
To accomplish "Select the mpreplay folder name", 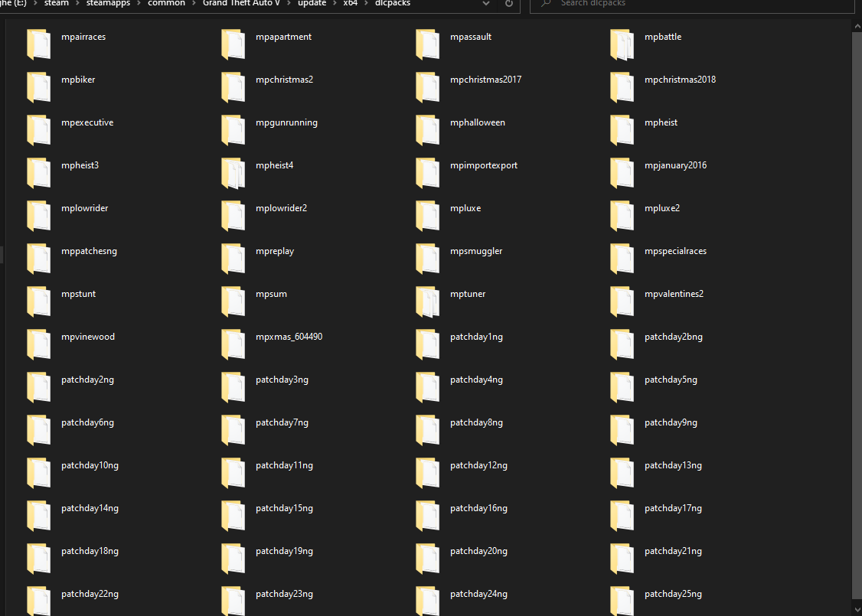I will pos(275,251).
